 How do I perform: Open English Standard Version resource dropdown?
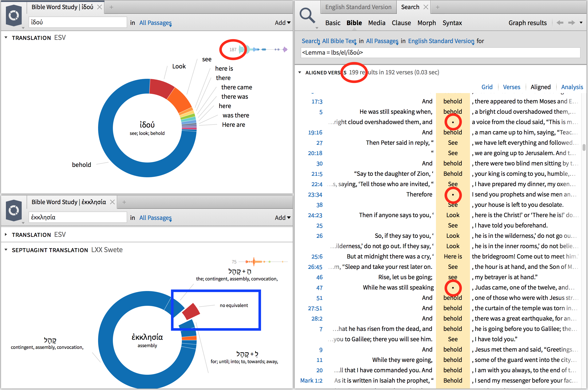pos(441,41)
